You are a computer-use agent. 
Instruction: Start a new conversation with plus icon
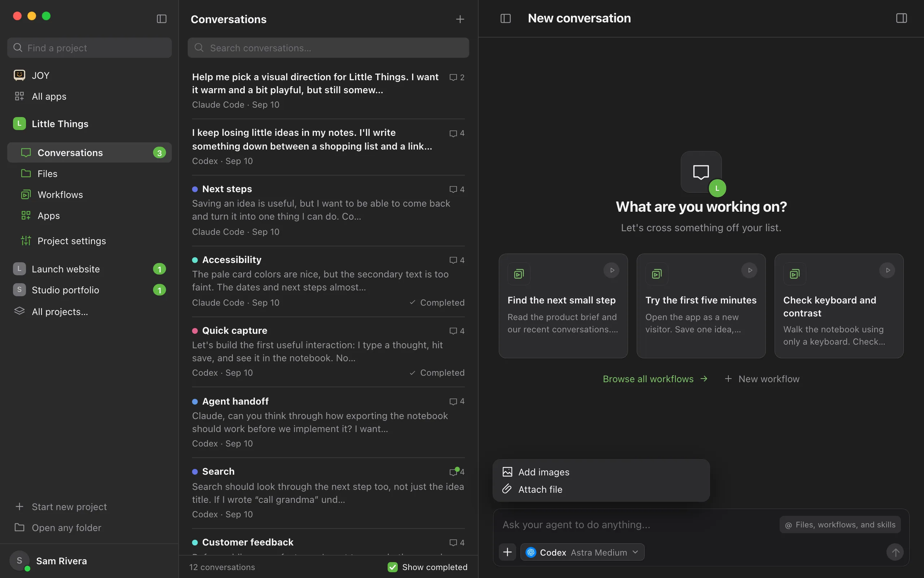point(460,19)
